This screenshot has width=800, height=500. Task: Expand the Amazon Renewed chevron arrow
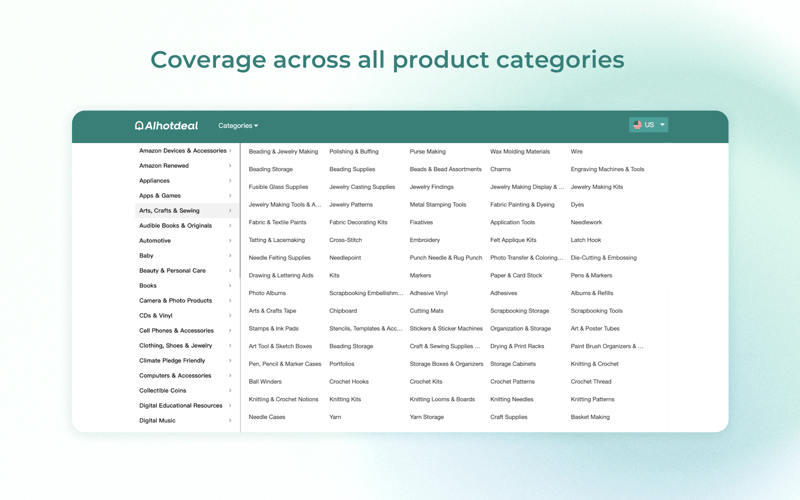(230, 165)
